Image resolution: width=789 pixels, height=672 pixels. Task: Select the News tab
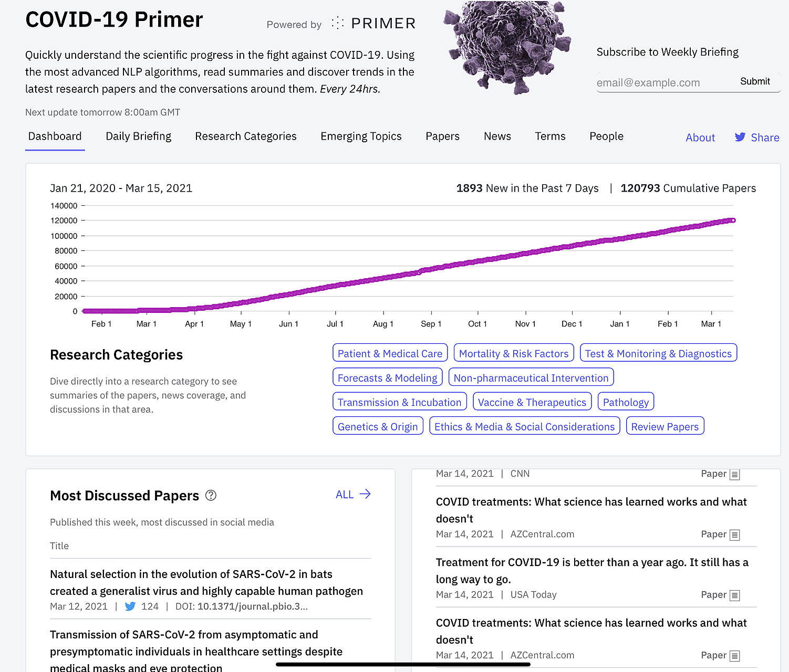coord(497,136)
